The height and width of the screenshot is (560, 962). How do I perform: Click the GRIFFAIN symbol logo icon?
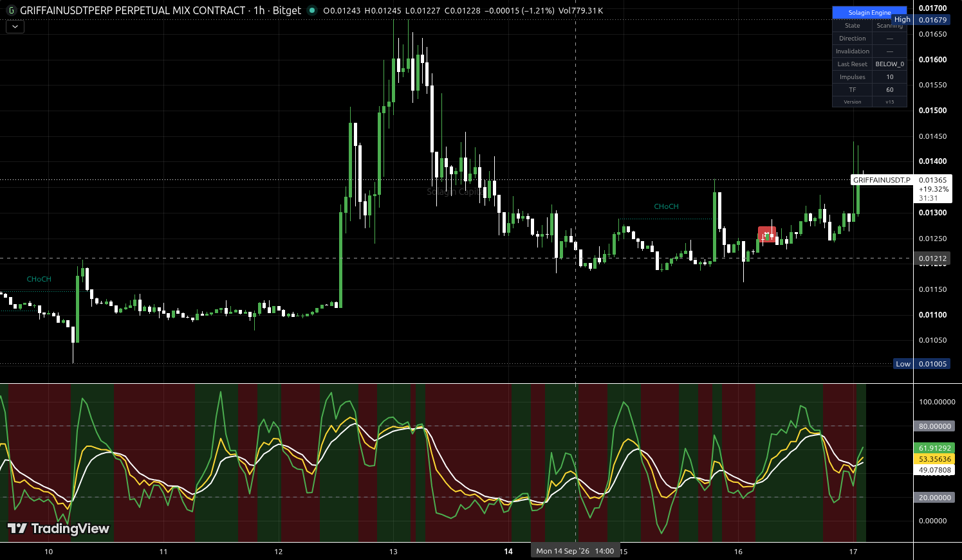[x=10, y=10]
